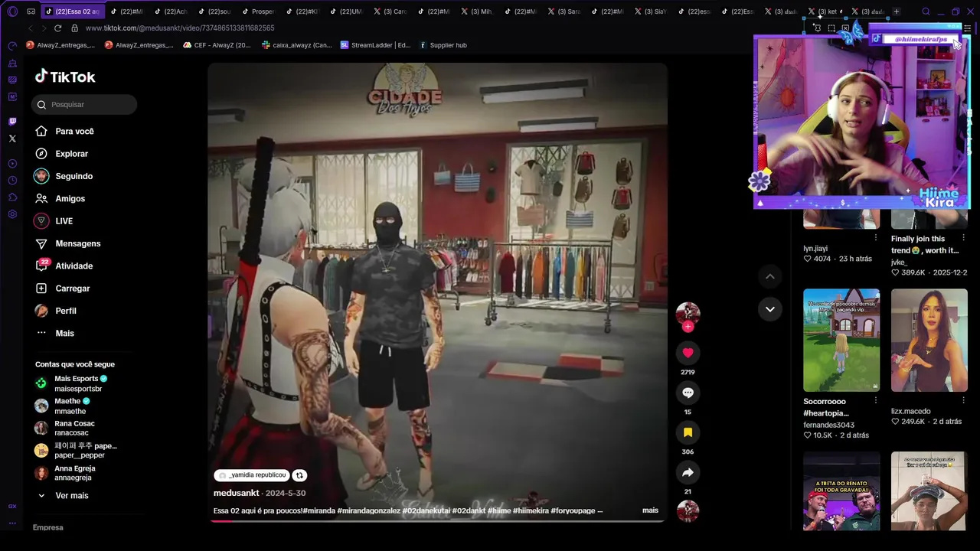Expand the description with mais
This screenshot has width=980, height=551.
tap(650, 510)
